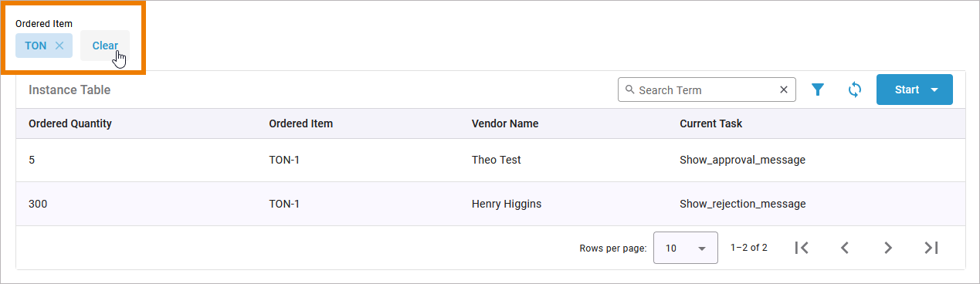
Task: Clear the Ordered Item filters
Action: pos(105,46)
